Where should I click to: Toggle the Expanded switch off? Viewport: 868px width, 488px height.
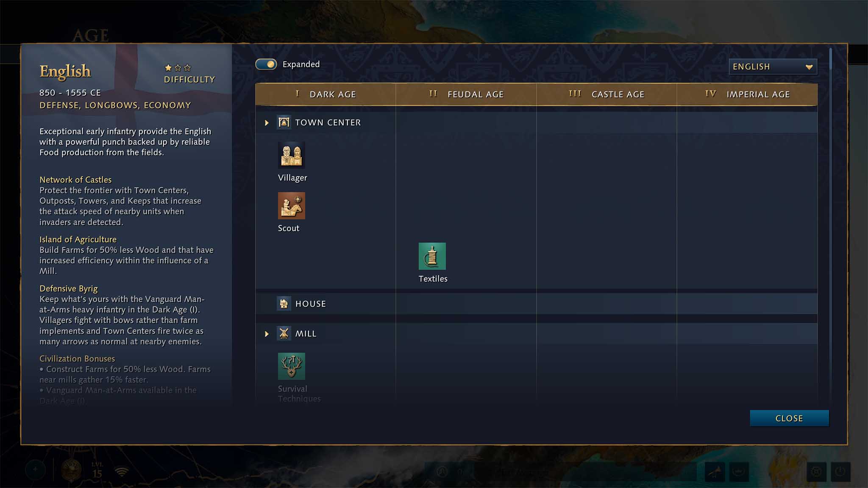tap(266, 64)
